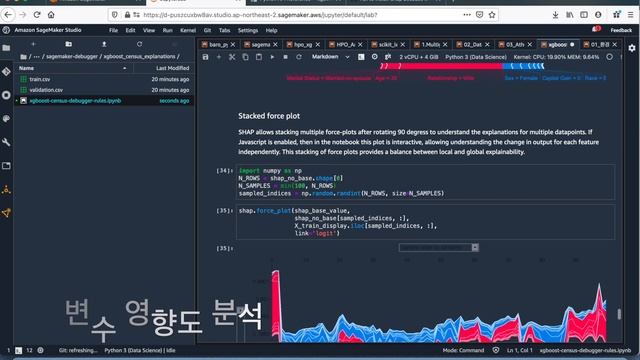Image resolution: width=640 pixels, height=360 pixels.
Task: Open the SageMaker JumpStart sidebar icon
Action: tap(6, 213)
